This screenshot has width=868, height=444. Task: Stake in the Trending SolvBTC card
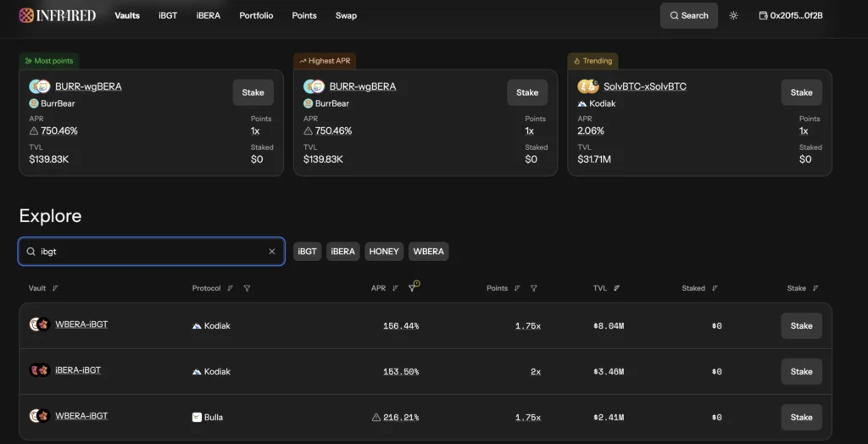tap(802, 92)
